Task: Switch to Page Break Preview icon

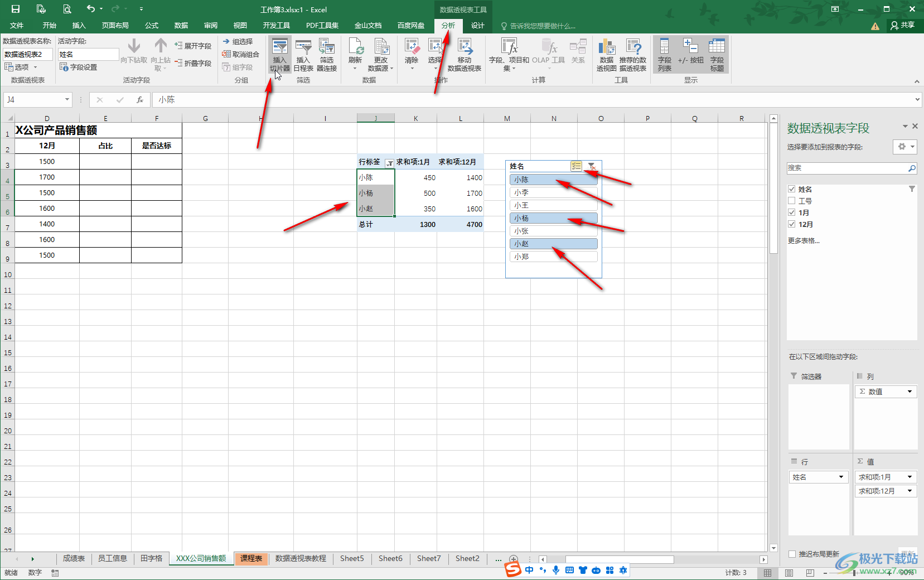Action: (x=810, y=573)
